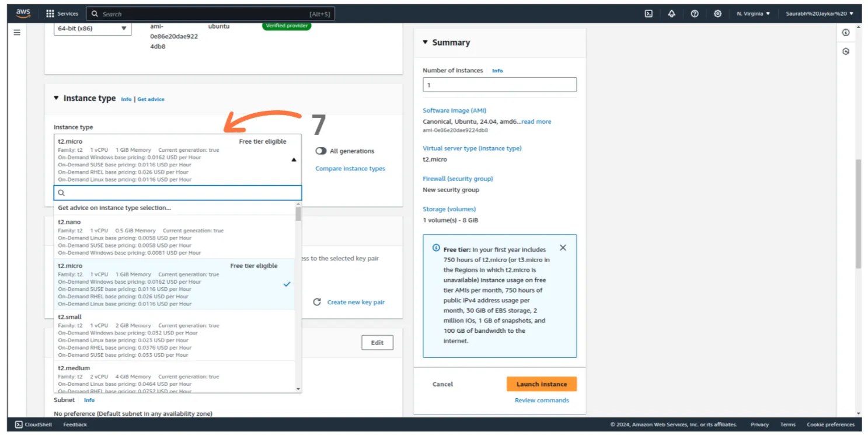Image resolution: width=868 pixels, height=435 pixels.
Task: Open the account user dropdown
Action: [x=820, y=13]
